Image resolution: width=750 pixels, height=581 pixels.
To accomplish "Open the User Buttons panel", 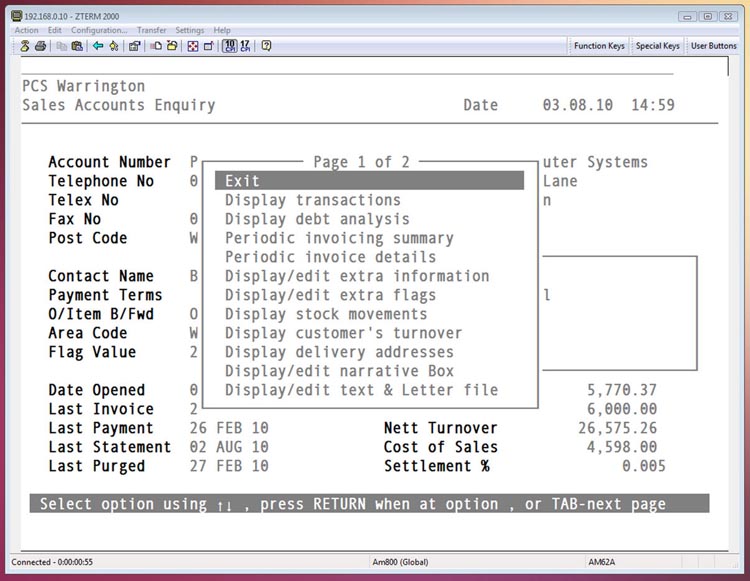I will point(714,46).
